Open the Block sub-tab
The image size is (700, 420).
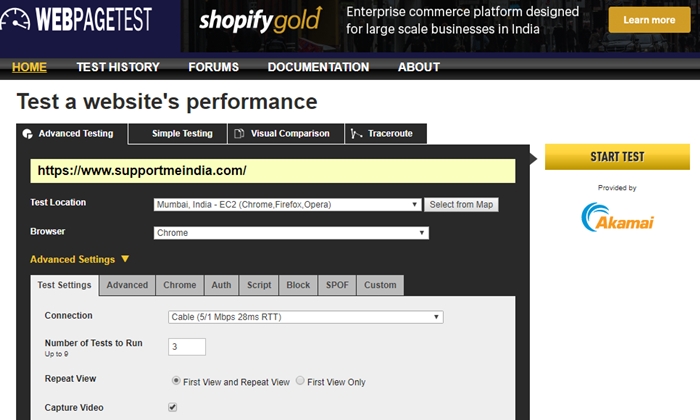tap(298, 285)
